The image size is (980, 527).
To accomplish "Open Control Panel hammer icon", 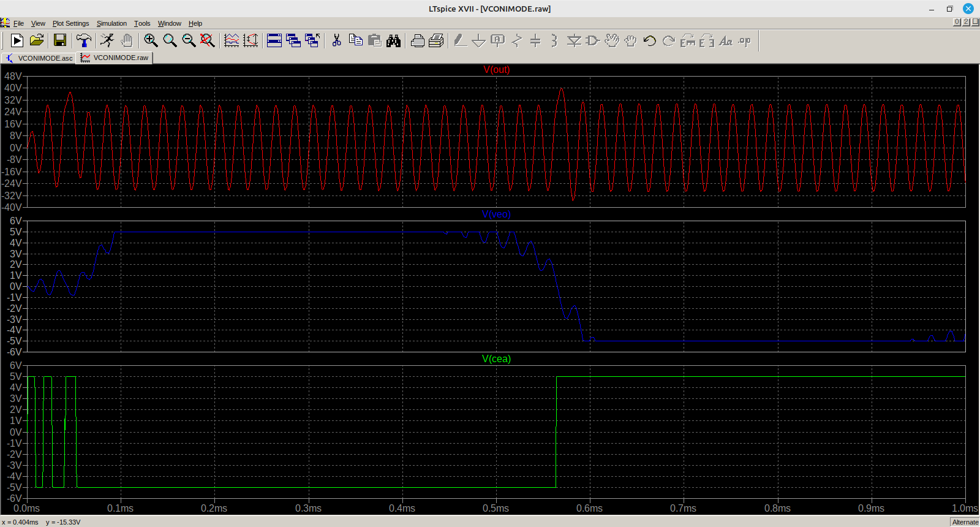I will pyautogui.click(x=84, y=41).
